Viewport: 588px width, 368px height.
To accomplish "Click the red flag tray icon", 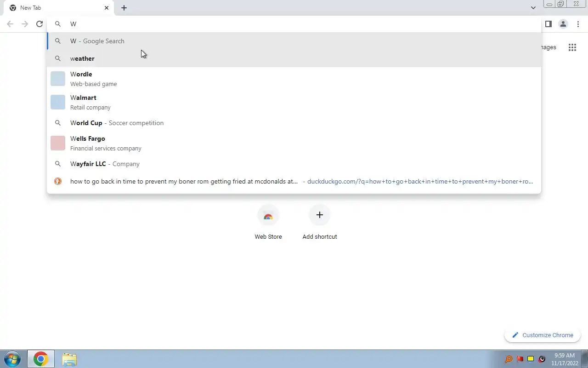I will coord(520,359).
